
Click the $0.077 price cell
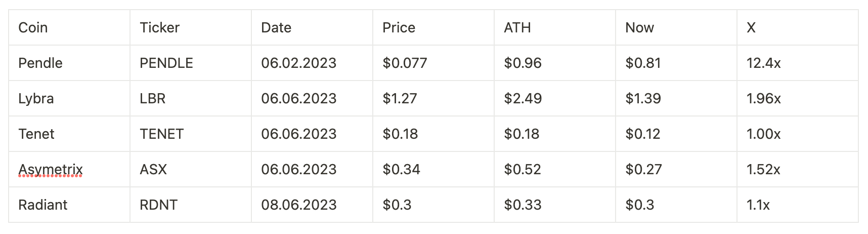[433, 63]
